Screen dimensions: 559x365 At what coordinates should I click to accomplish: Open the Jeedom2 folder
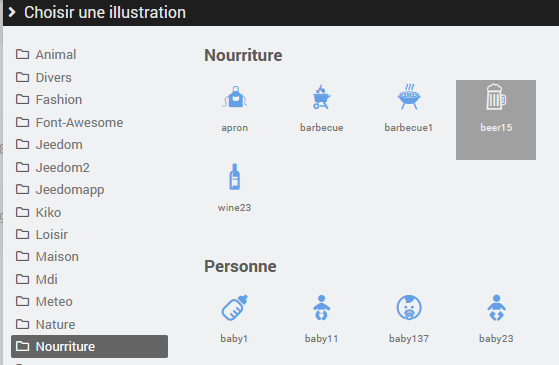[x=53, y=168]
